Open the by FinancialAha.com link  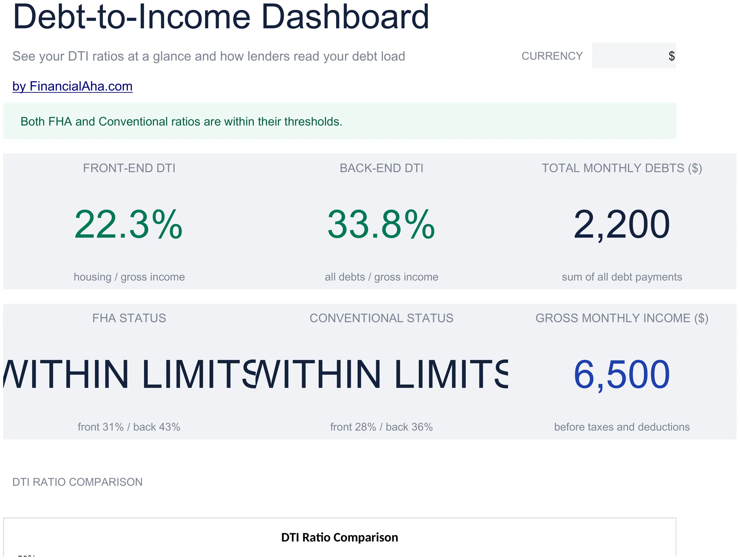(72, 86)
